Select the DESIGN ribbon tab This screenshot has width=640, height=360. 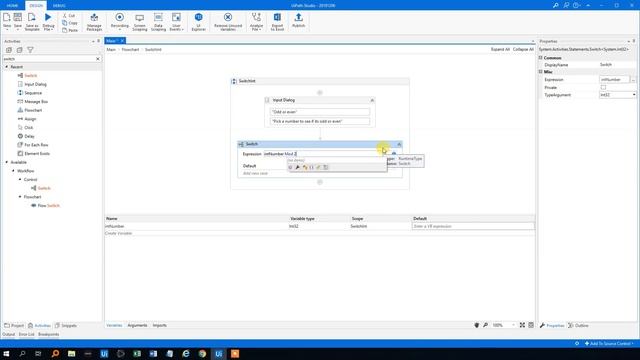(36, 5)
